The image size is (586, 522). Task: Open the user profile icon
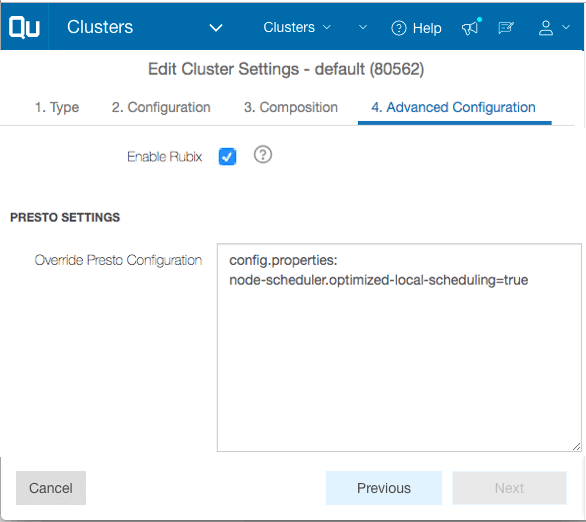tap(546, 28)
